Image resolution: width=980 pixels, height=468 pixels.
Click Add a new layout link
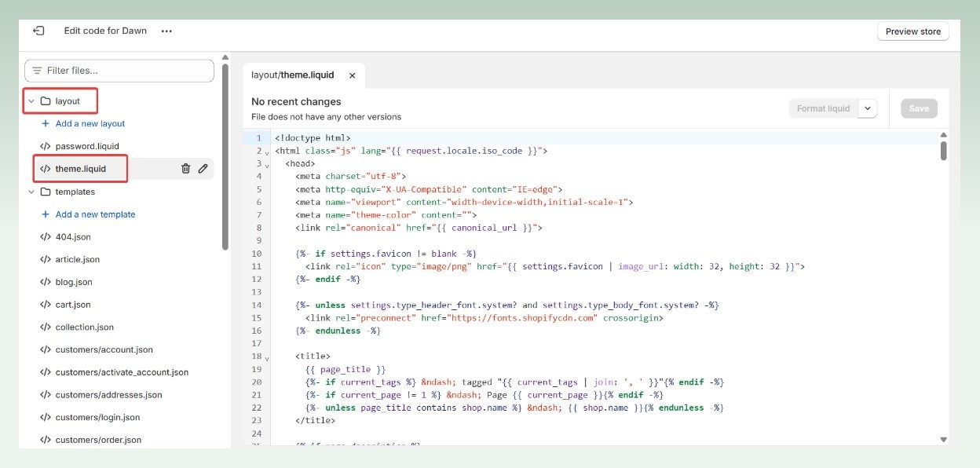point(90,124)
